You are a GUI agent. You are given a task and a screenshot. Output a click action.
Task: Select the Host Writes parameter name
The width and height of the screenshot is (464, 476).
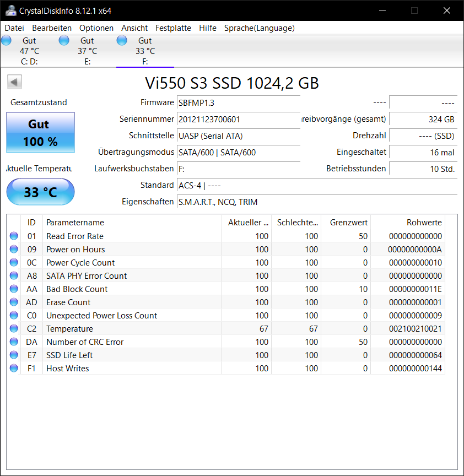67,369
